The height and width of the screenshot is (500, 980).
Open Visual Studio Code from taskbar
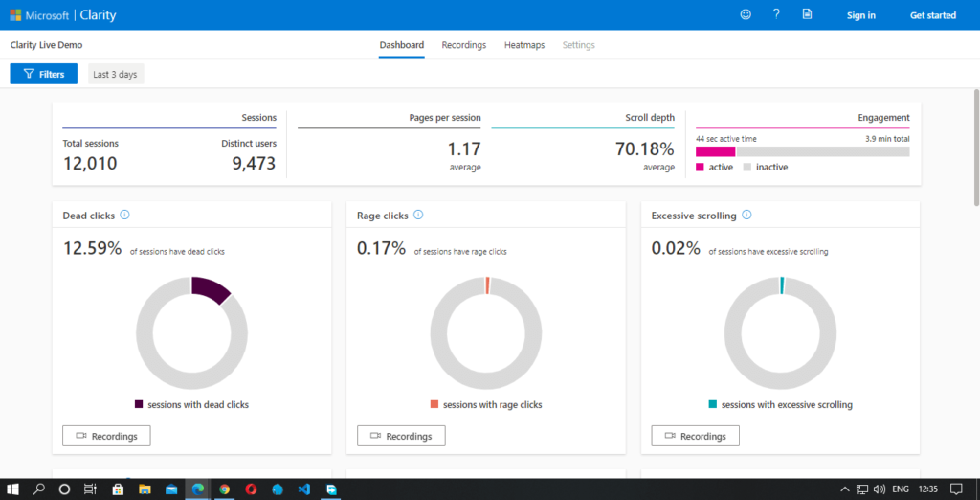304,489
